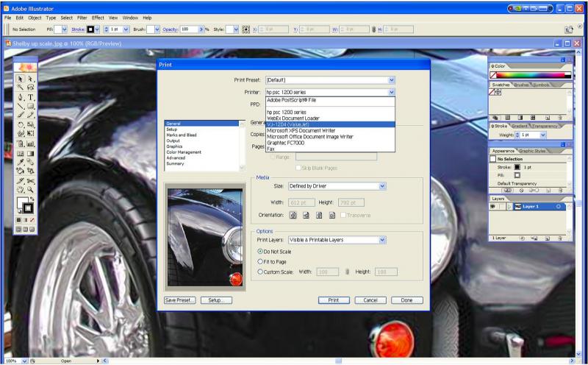
Task: Click Appearance panel Stroke black swatch
Action: tap(517, 167)
